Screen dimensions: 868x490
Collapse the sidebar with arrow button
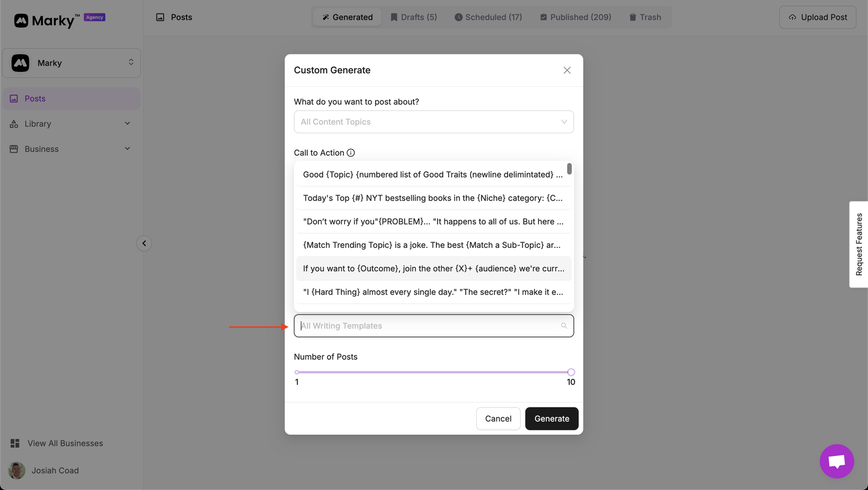tap(144, 243)
